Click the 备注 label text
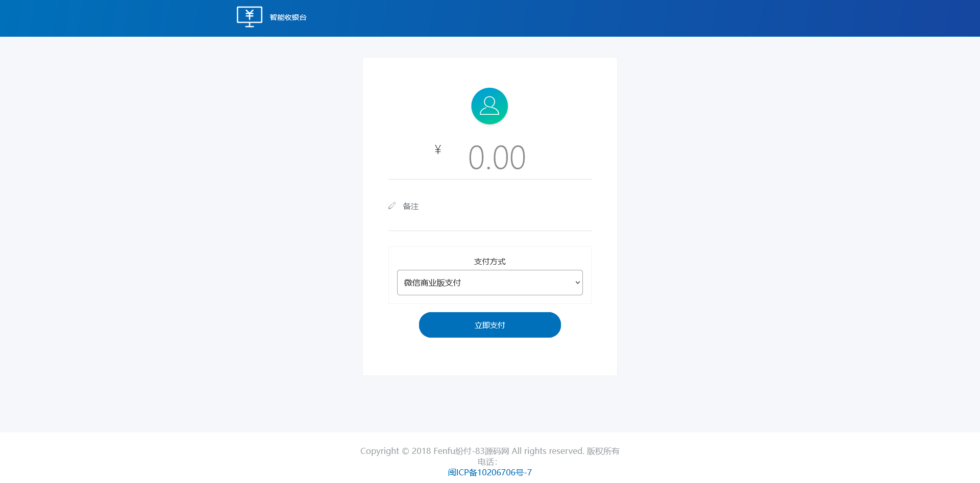The image size is (980, 483). [411, 206]
